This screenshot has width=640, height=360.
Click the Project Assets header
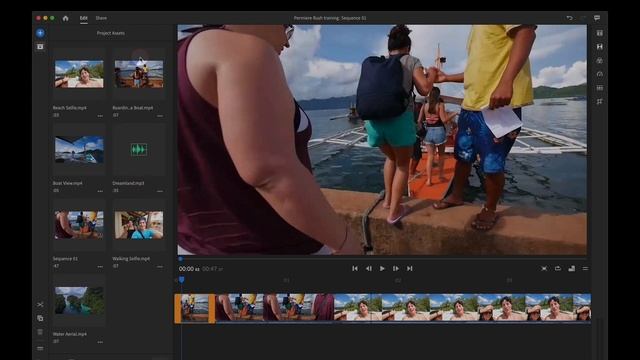tap(111, 33)
